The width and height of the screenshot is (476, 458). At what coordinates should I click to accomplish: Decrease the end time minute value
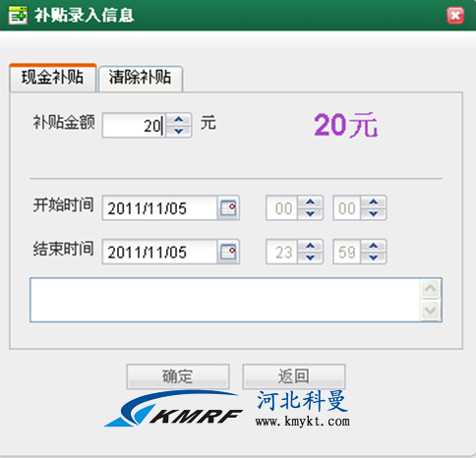[374, 258]
